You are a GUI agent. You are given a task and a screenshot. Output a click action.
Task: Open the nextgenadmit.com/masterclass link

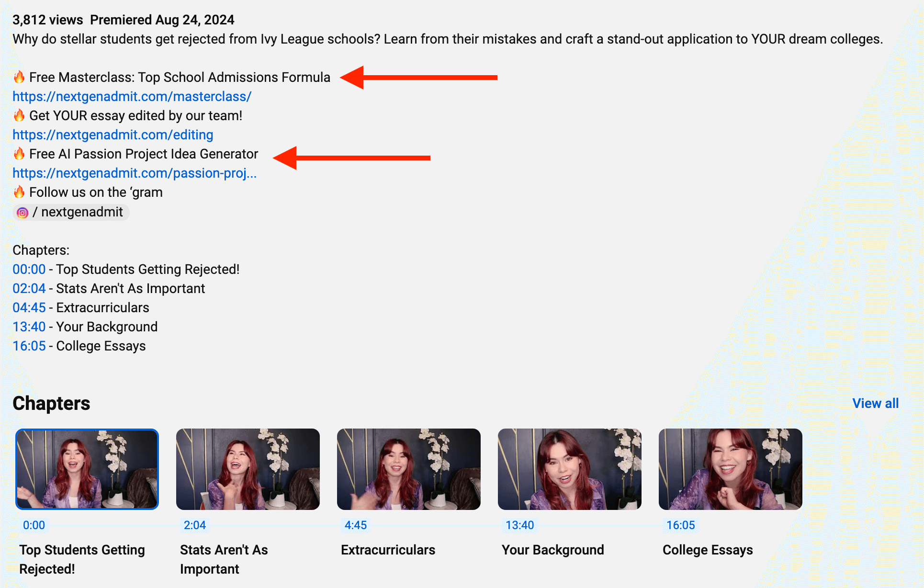click(132, 96)
